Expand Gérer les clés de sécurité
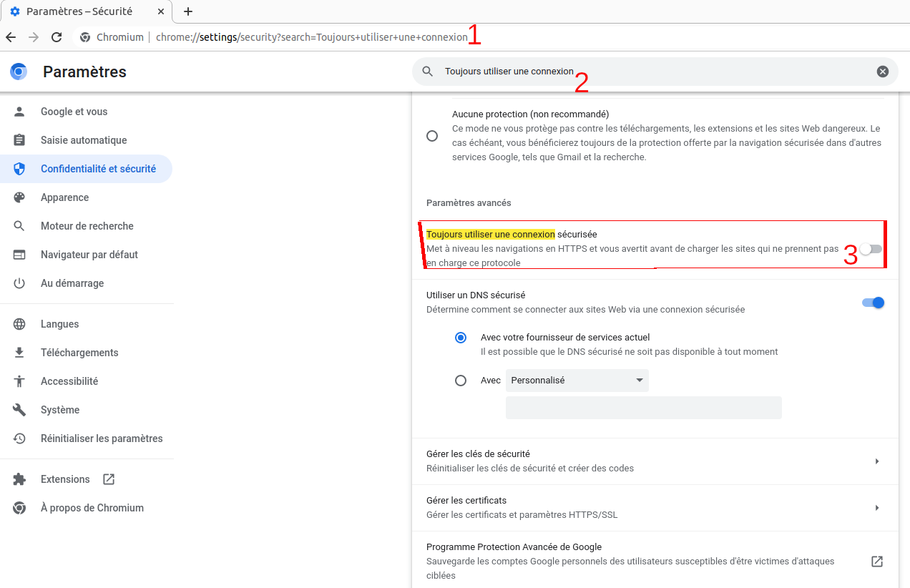 pyautogui.click(x=876, y=461)
